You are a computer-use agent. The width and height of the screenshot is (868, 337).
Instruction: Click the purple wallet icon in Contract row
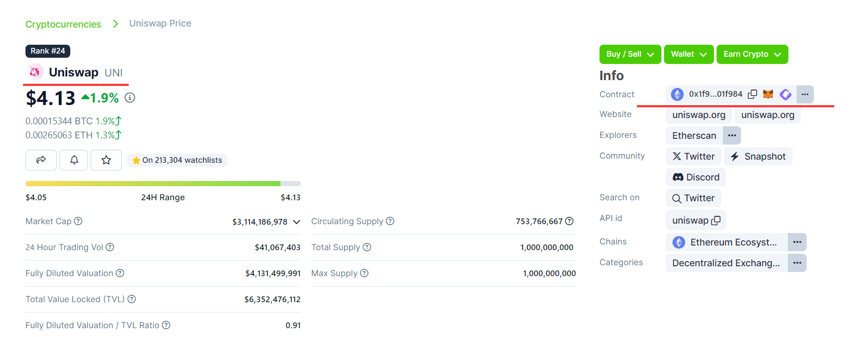[x=786, y=94]
